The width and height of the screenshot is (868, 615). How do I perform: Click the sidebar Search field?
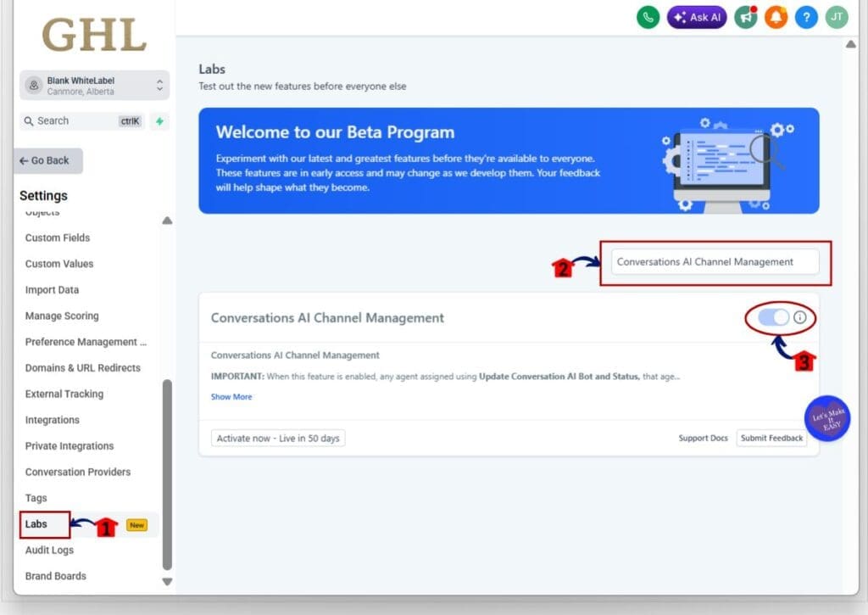tap(82, 120)
